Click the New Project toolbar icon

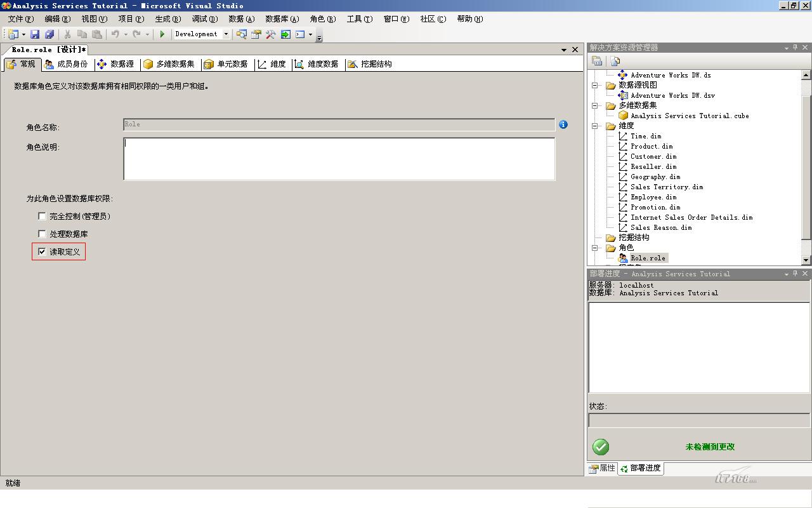pyautogui.click(x=13, y=34)
